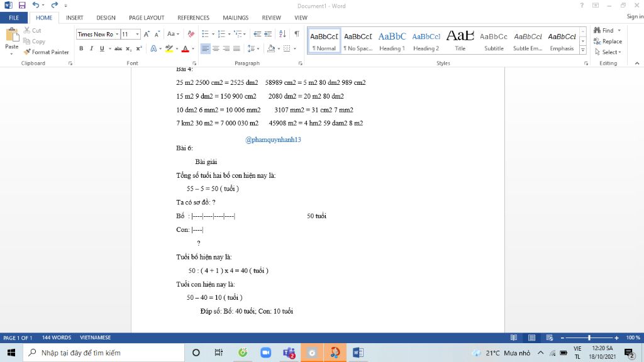Toggle bold formatting
The image size is (644, 362).
[x=81, y=48]
